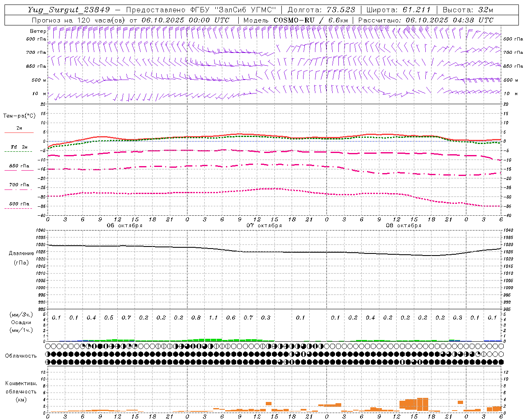Click the Td 2м dew point legend entry

[x=19, y=147]
